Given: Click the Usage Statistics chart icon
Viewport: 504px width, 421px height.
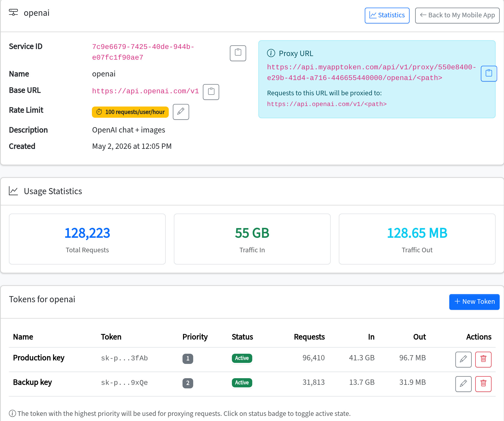Looking at the screenshot, I should (x=13, y=191).
